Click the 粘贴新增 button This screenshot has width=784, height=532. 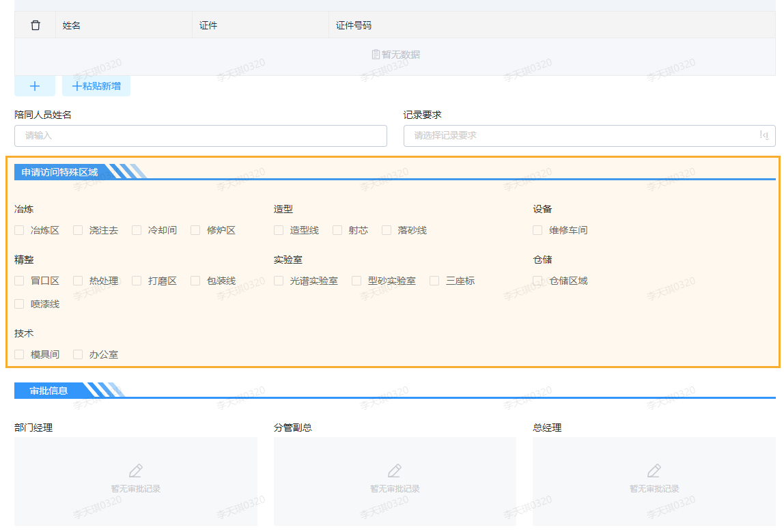[96, 86]
